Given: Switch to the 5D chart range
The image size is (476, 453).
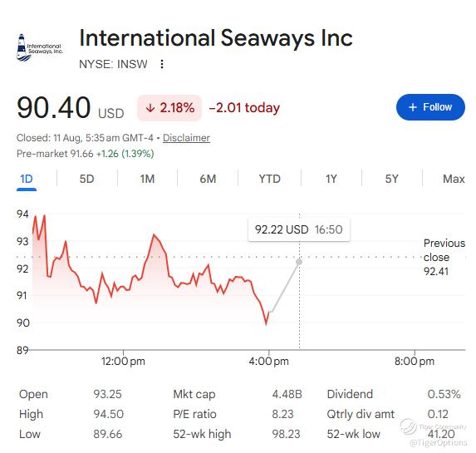Looking at the screenshot, I should [87, 179].
